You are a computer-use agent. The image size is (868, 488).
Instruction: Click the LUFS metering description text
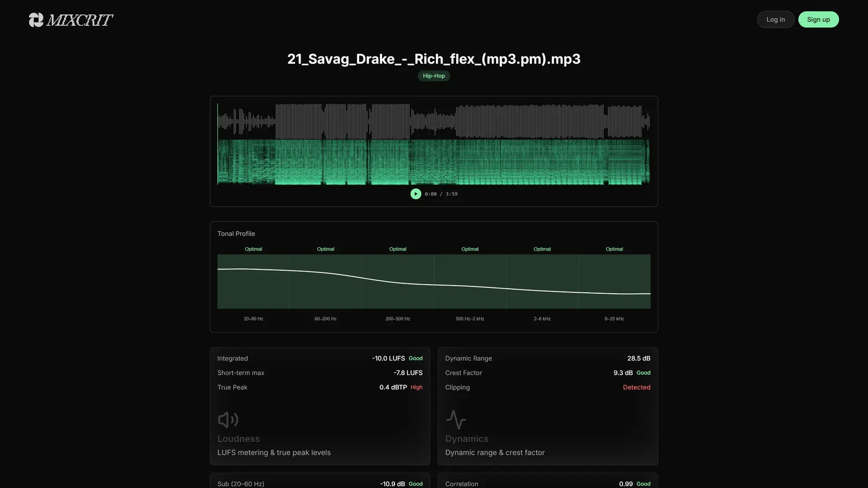(x=274, y=453)
